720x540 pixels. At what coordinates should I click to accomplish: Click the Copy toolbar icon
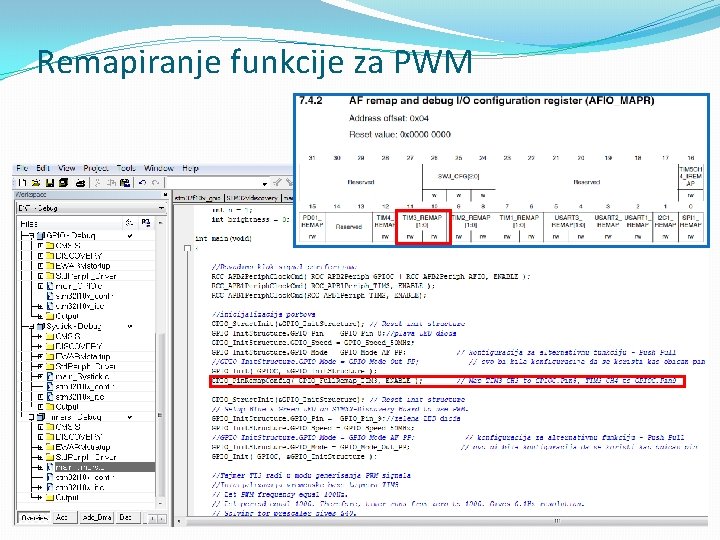tap(111, 183)
